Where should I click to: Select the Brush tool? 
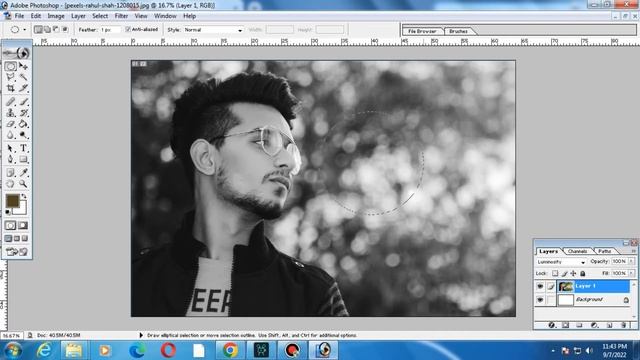point(23,102)
